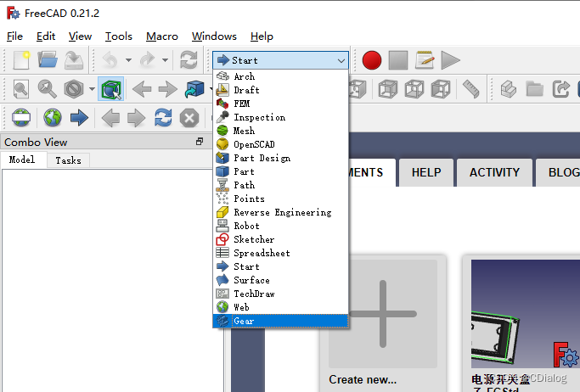
Task: Open the File menu
Action: [14, 36]
